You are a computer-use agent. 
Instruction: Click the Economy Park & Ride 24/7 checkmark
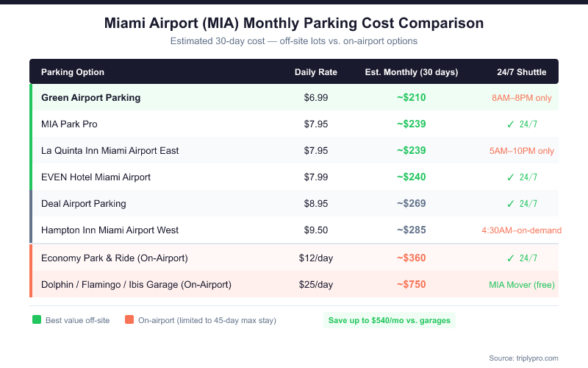510,258
